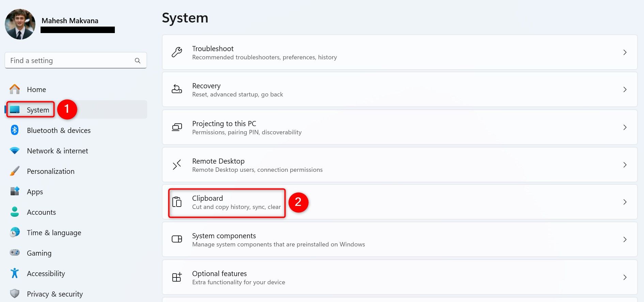
Task: Select System in the sidebar
Action: click(x=38, y=110)
